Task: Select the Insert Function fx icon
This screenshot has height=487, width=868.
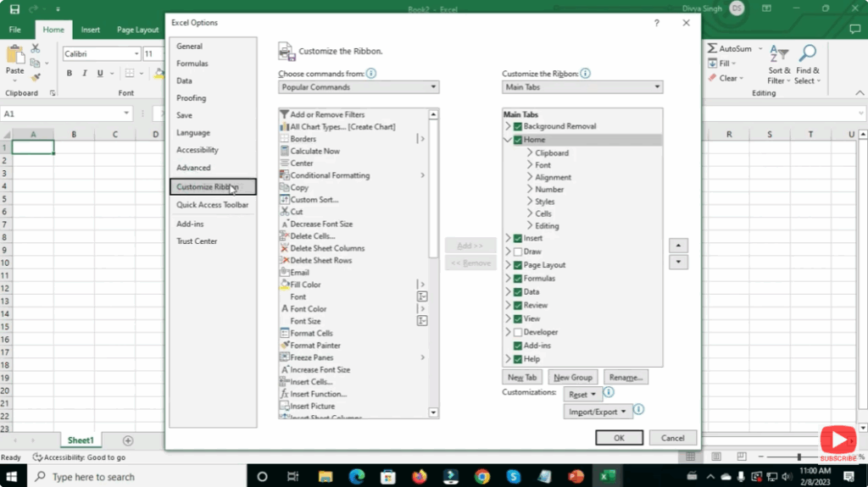Action: click(x=285, y=394)
